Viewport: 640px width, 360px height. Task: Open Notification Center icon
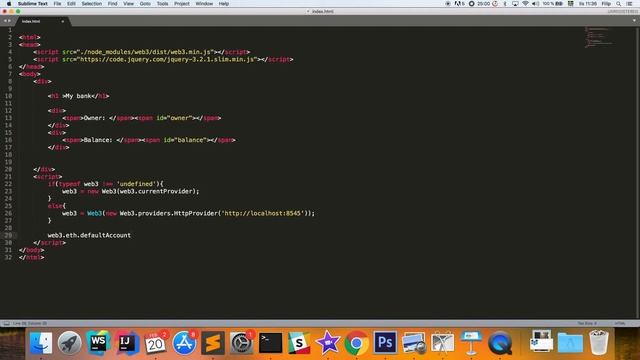[x=630, y=4]
